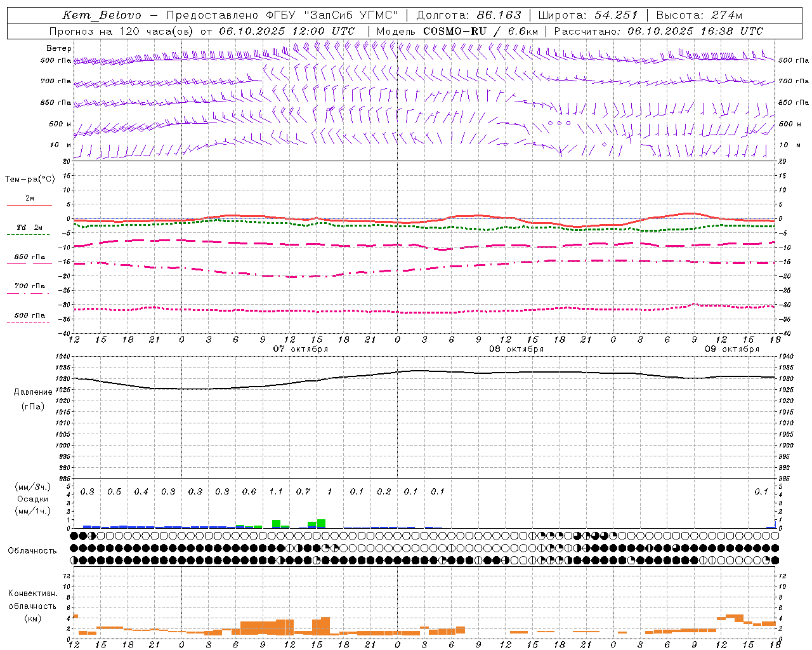Click the dotted line sample under '500 гПа' legend

[x=28, y=322]
